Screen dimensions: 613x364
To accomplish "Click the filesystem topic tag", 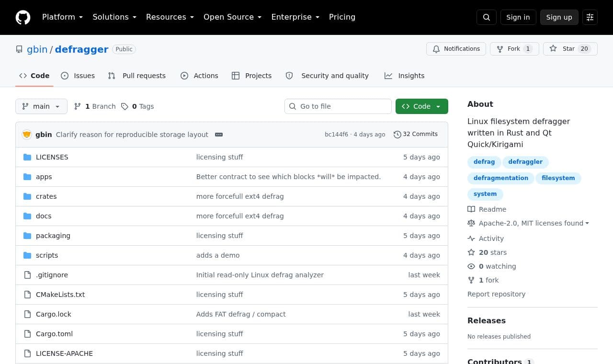I will pyautogui.click(x=558, y=178).
